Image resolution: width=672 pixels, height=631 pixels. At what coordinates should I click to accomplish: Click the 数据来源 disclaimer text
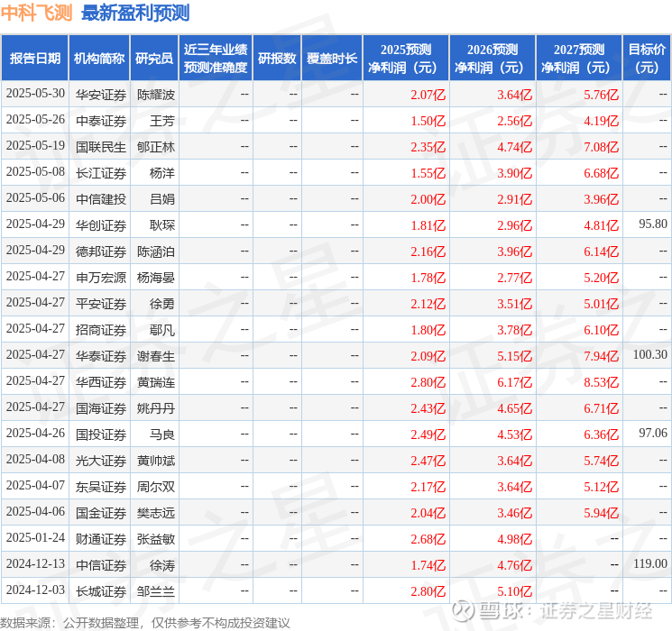pos(145,622)
